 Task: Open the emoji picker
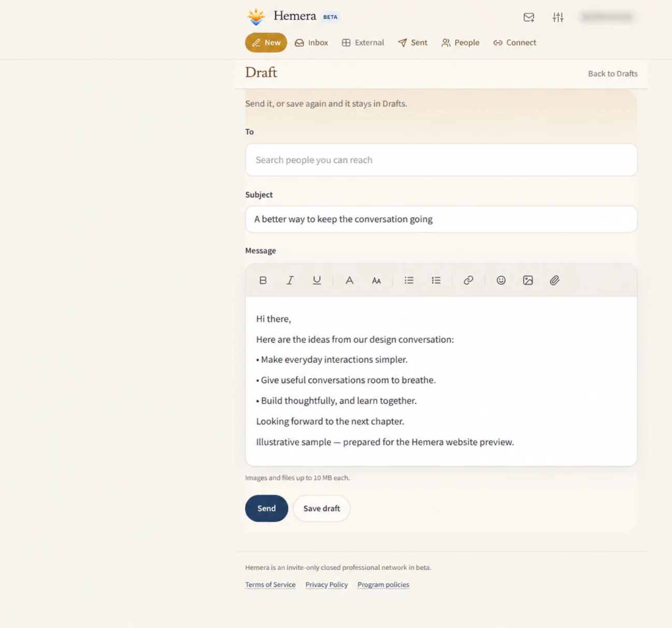click(x=501, y=280)
